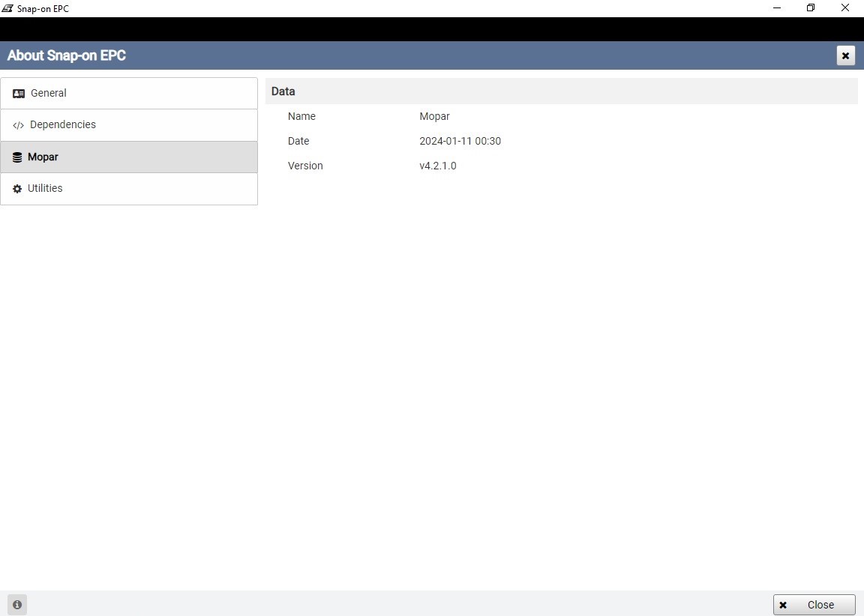864x616 pixels.
Task: Click the ID card icon beside General
Action: pos(18,94)
